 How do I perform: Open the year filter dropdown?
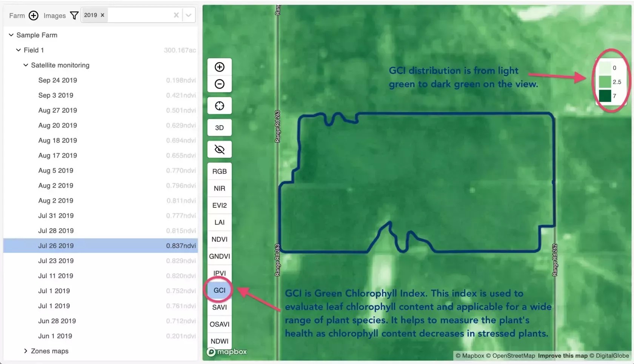(188, 15)
